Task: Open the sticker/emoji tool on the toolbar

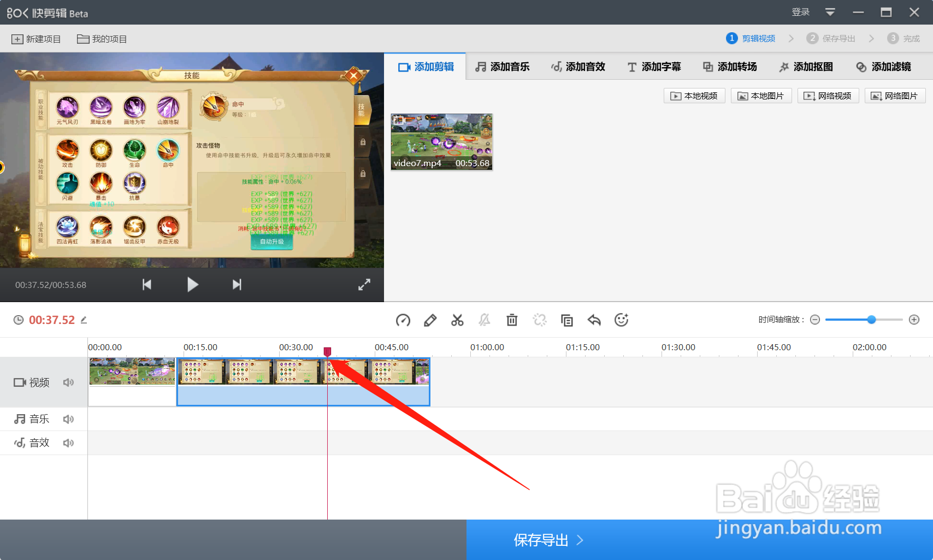Action: [x=622, y=320]
